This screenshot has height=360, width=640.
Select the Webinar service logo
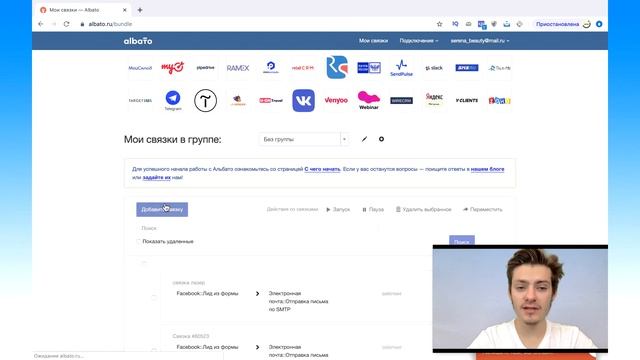pyautogui.click(x=369, y=100)
